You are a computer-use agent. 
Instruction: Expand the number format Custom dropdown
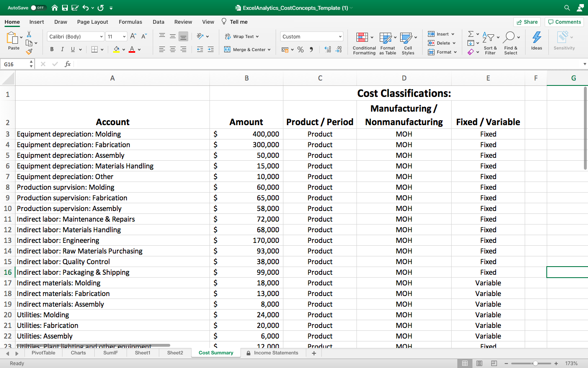tap(340, 37)
